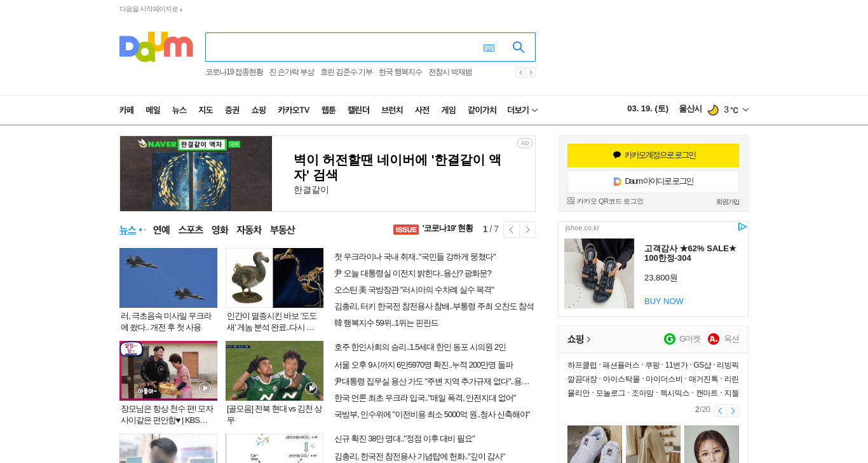The image size is (868, 463).
Task: Open the 게임 menu
Action: [449, 110]
